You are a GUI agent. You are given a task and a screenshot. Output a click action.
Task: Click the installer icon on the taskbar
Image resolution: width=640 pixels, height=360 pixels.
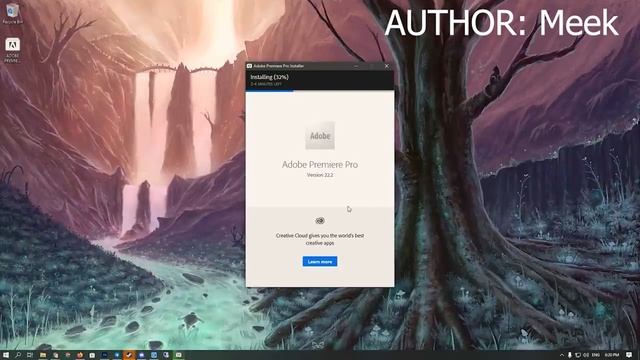178,355
